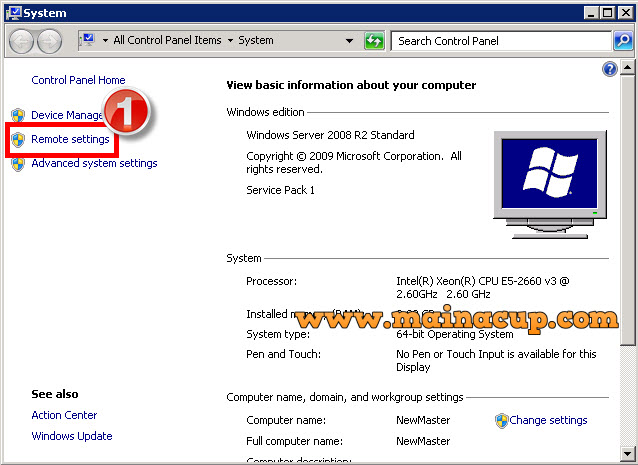Click the View basic information heading
This screenshot has width=638, height=465.
tap(351, 85)
